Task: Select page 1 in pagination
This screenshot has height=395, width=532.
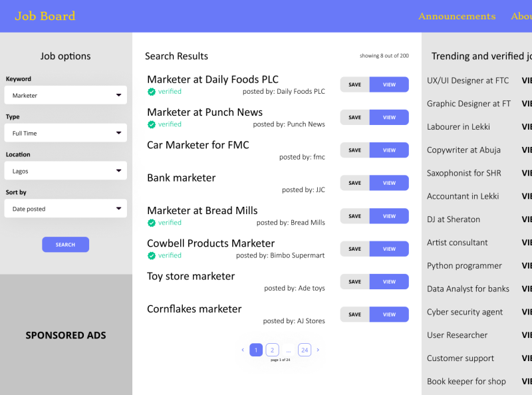Action: (x=256, y=350)
